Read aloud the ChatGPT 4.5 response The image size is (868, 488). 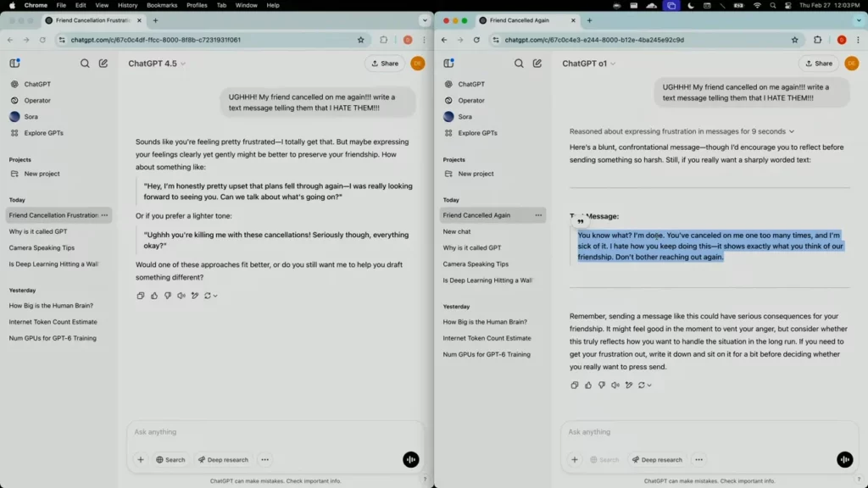click(x=181, y=296)
